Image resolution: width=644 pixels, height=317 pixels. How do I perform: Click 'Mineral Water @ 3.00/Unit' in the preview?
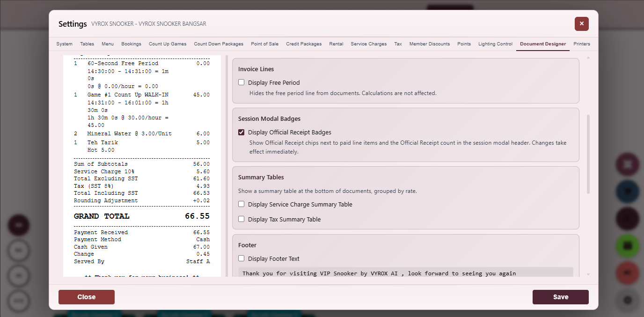[130, 133]
